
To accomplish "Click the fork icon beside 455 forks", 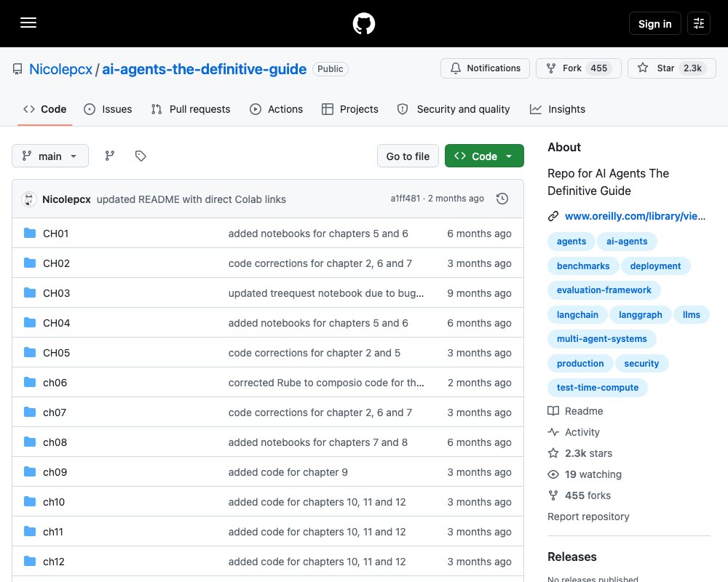I will click(553, 495).
